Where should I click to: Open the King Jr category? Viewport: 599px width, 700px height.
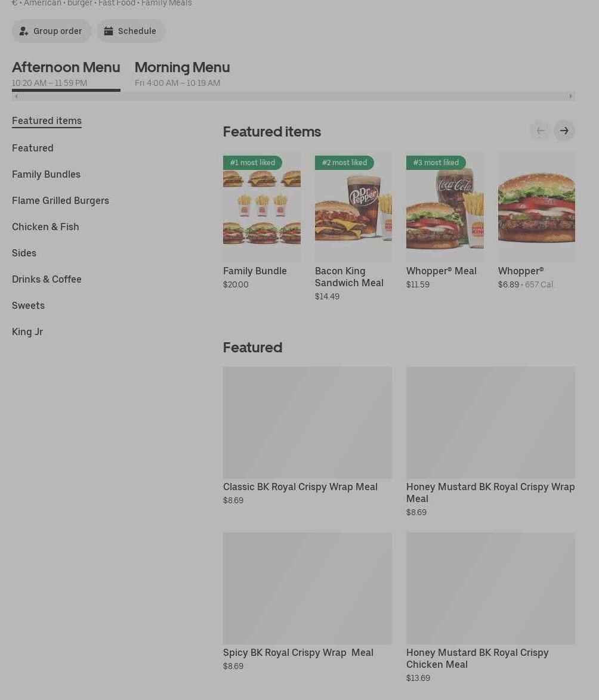click(x=27, y=332)
